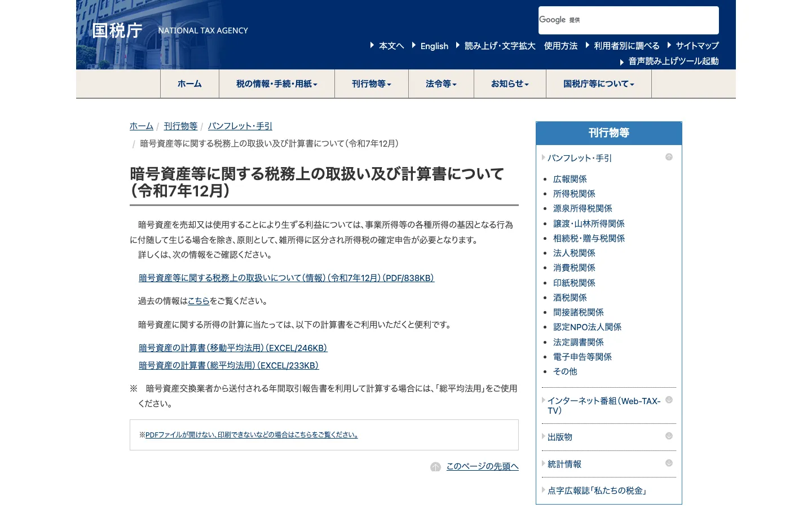Open 刊行物等 navigation dropdown
This screenshot has height=508, width=812.
coord(372,84)
